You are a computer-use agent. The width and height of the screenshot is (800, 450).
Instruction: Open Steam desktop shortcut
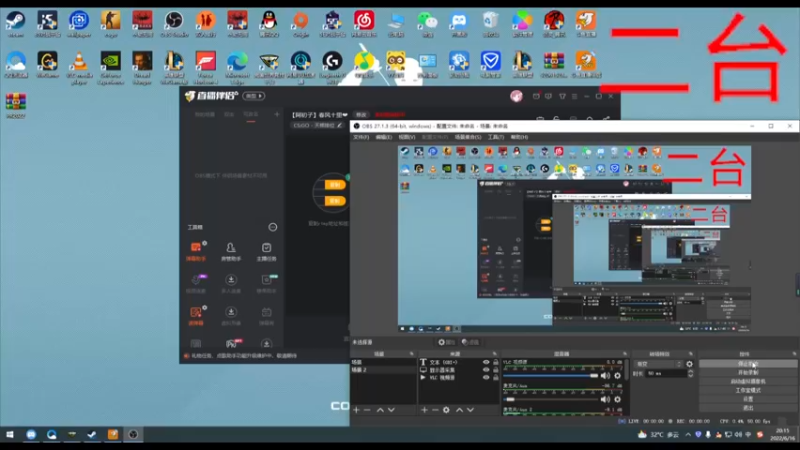pyautogui.click(x=16, y=23)
